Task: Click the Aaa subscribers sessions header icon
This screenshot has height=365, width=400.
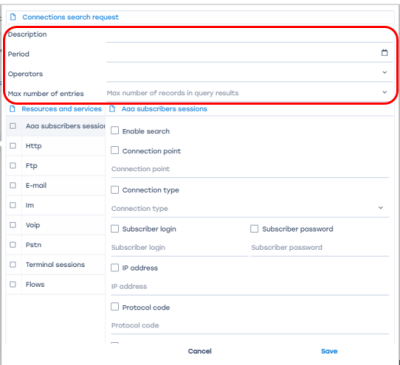Action: point(112,109)
